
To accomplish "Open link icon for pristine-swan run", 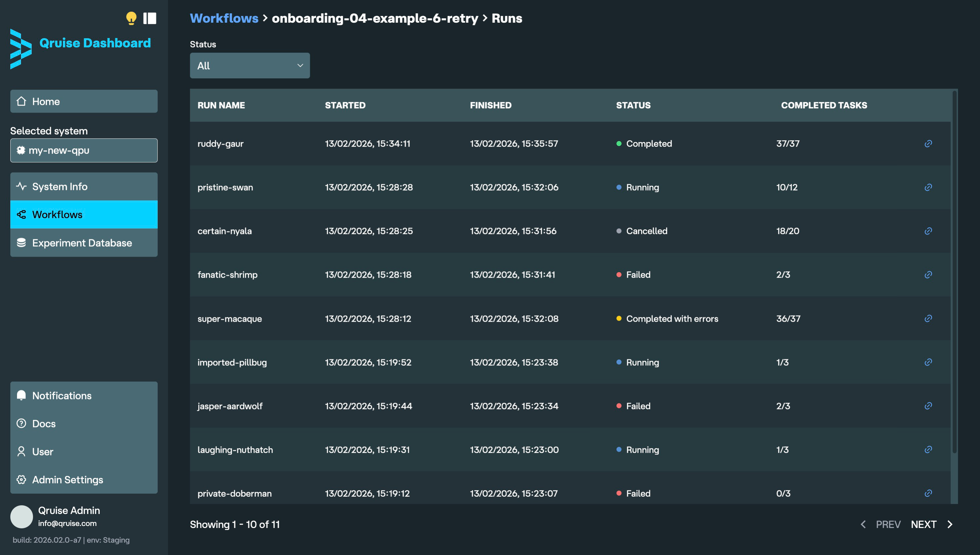I will click(928, 187).
